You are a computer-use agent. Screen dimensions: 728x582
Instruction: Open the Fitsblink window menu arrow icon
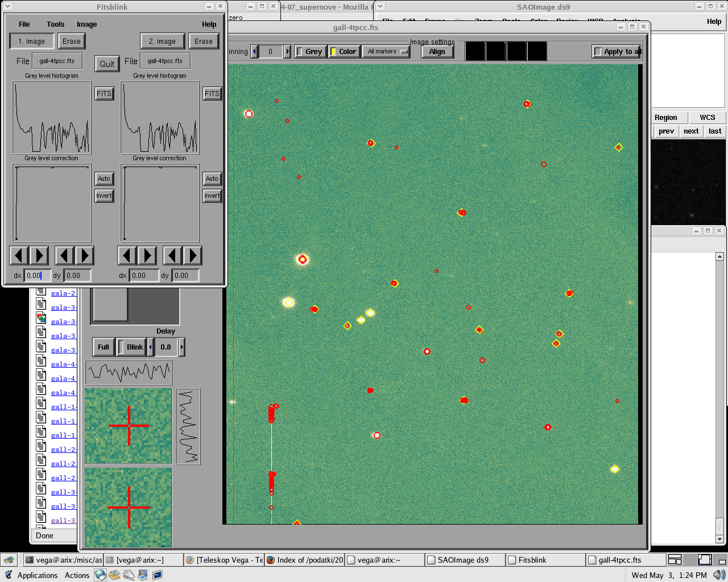point(8,7)
